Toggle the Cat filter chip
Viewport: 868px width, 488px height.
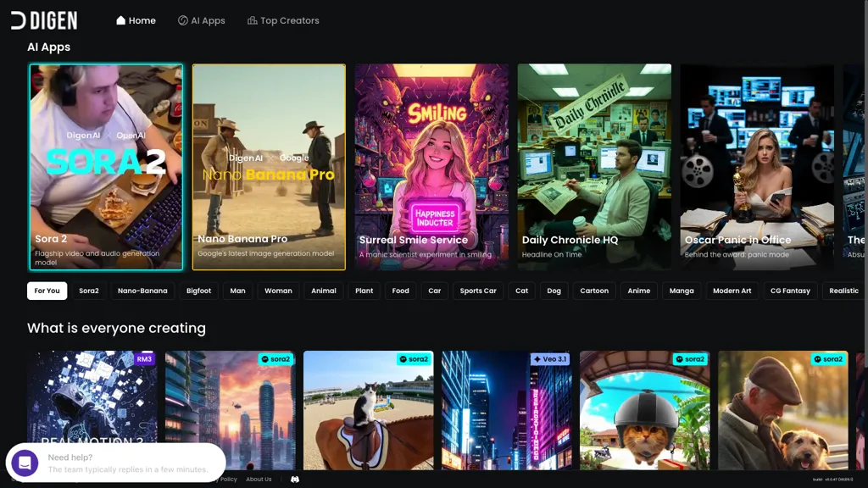pyautogui.click(x=521, y=291)
